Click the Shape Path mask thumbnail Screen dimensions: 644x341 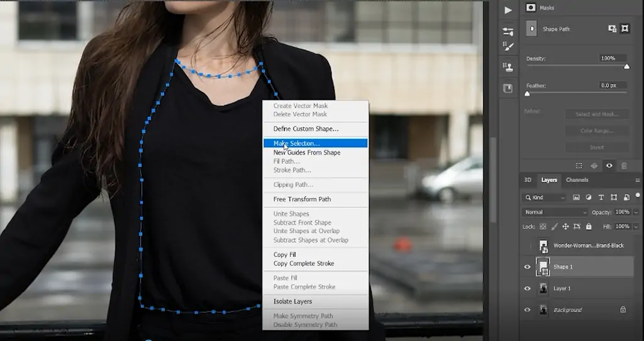pyautogui.click(x=532, y=29)
